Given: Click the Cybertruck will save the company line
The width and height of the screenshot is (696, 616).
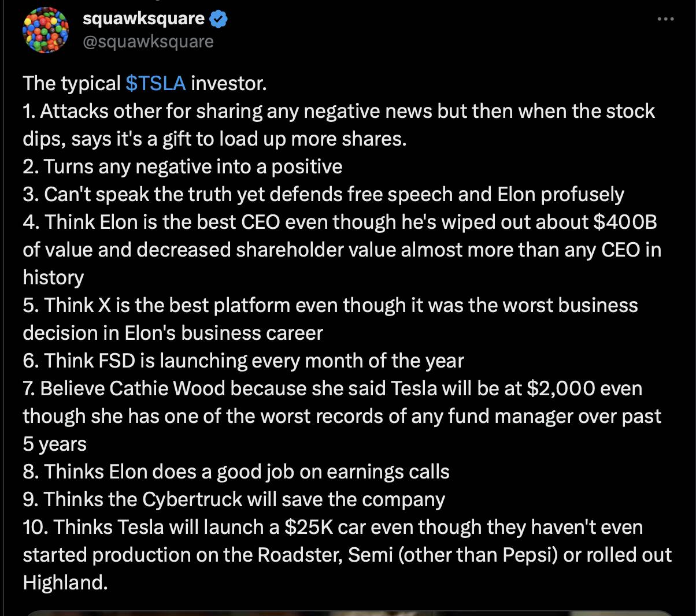Looking at the screenshot, I should click(x=234, y=499).
